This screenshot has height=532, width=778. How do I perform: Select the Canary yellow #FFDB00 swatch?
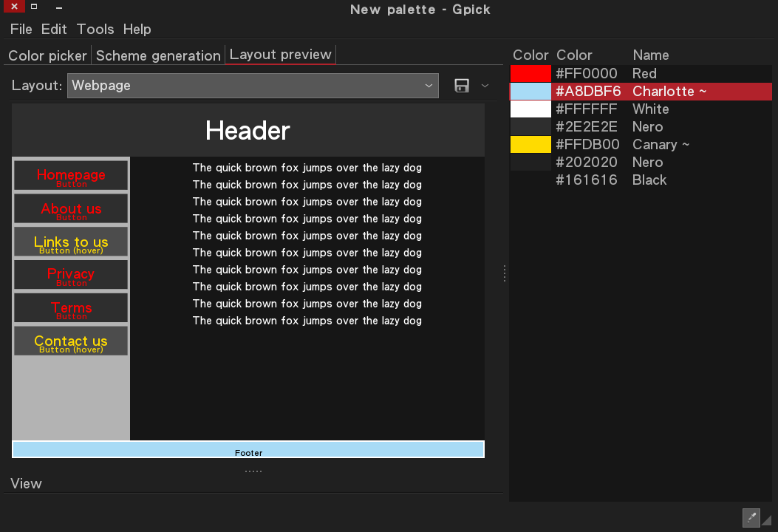pyautogui.click(x=530, y=145)
